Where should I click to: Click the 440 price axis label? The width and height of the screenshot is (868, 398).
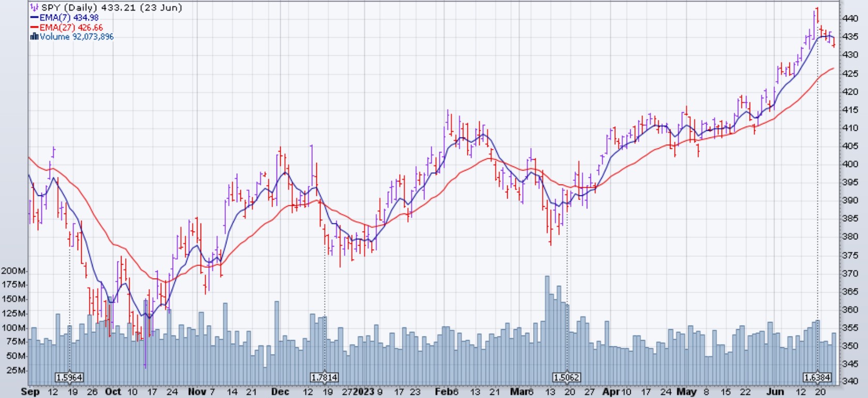pos(850,19)
